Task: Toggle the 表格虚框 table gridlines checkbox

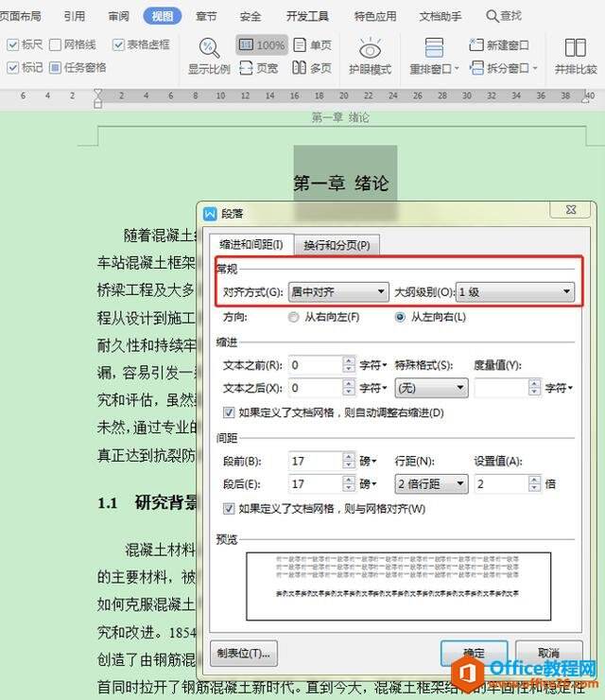Action: (118, 44)
